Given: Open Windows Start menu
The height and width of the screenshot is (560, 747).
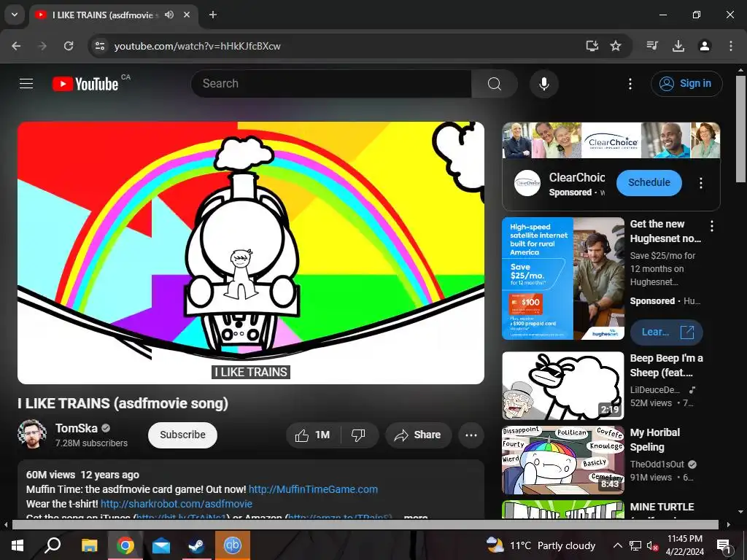Looking at the screenshot, I should pos(18,545).
